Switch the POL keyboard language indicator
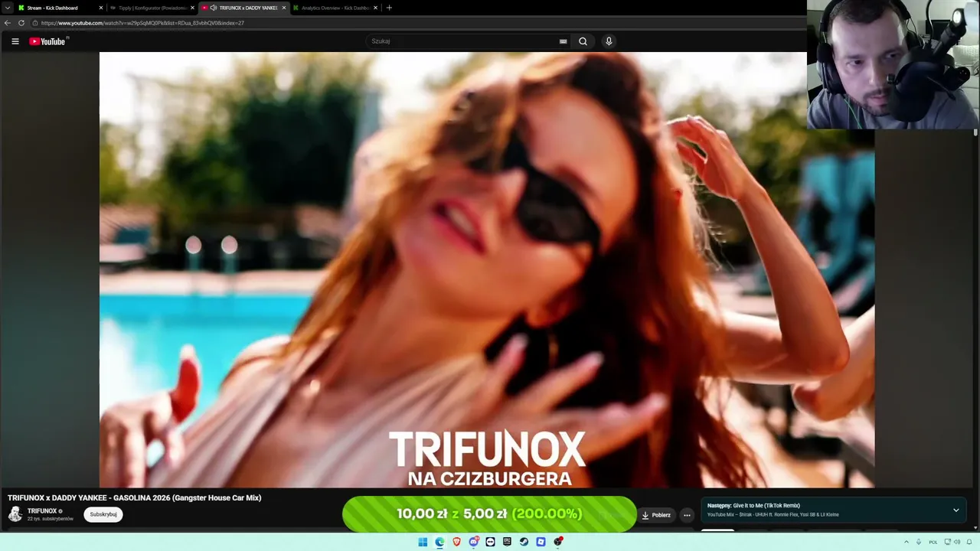The image size is (980, 551). [933, 542]
